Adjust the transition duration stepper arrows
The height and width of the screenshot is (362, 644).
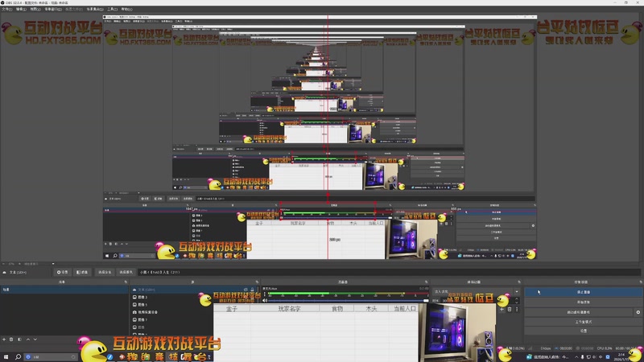517,300
